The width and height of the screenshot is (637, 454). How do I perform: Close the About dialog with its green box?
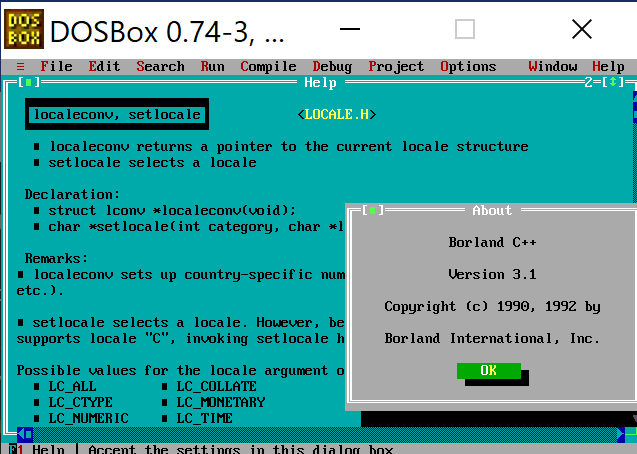coord(372,210)
